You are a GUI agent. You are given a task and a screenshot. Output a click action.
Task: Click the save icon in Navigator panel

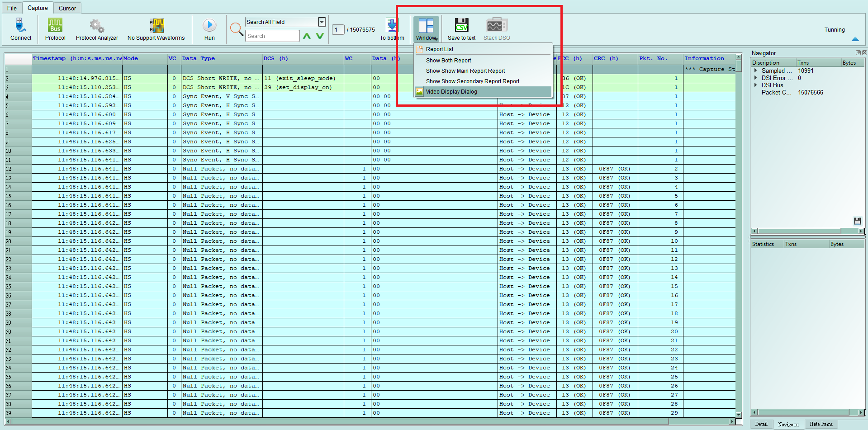click(x=857, y=221)
